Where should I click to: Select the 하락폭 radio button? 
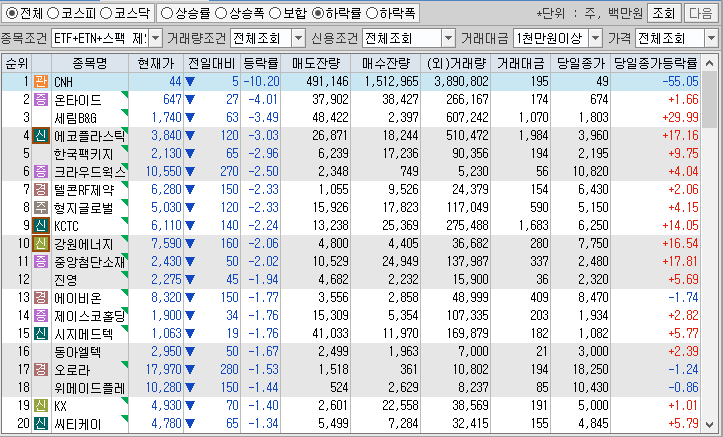(x=372, y=13)
